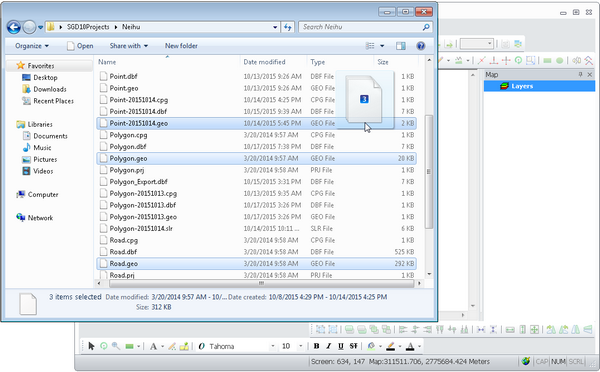Viewport: 600px width, 372px height.
Task: Select the Polygon_Export.dbf file
Action: pos(256,182)
